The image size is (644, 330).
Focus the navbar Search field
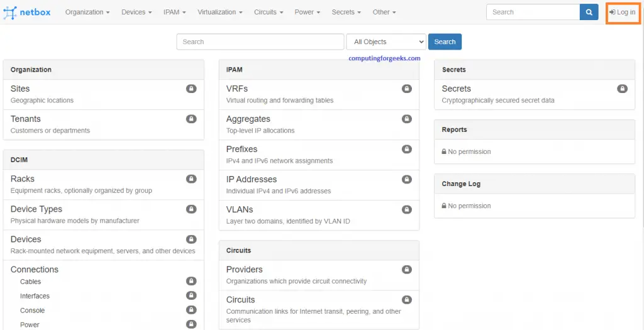point(533,13)
